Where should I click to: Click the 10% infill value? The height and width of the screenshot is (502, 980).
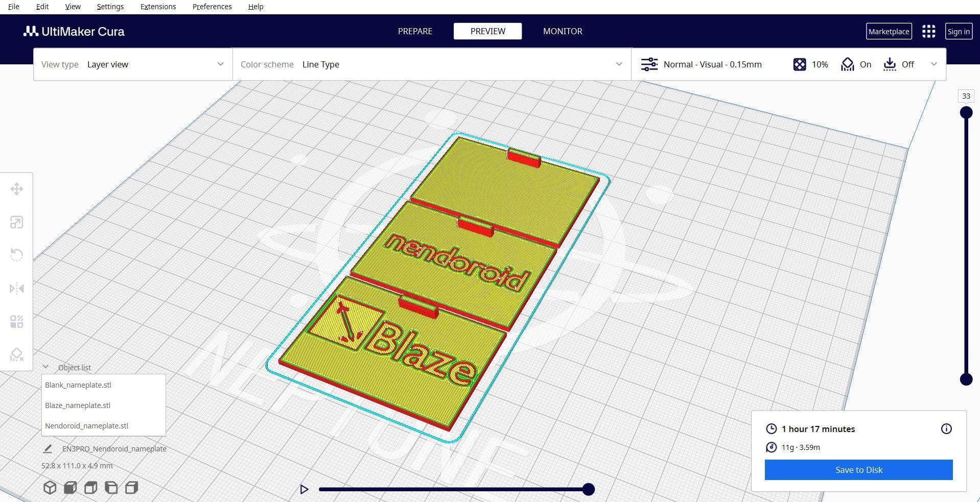pos(820,64)
